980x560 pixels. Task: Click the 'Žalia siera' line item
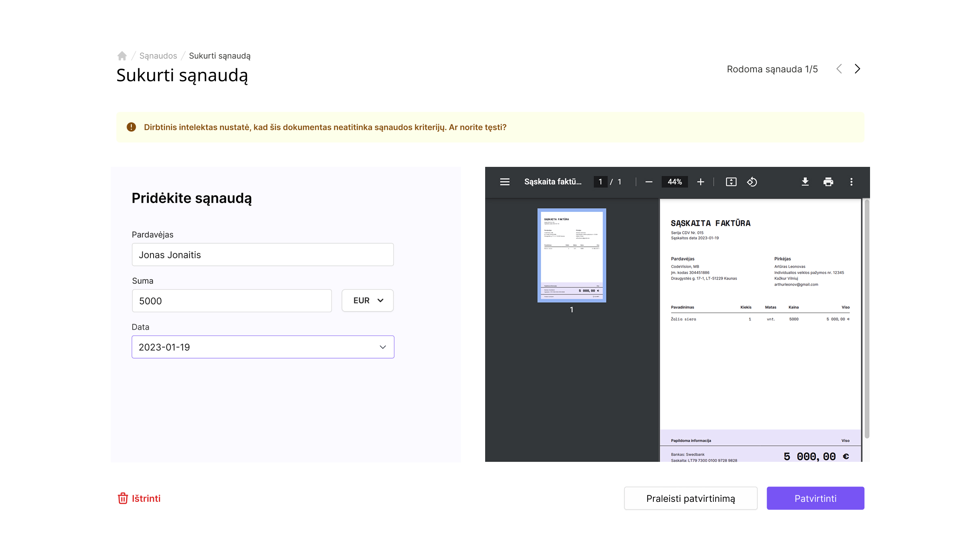tap(683, 319)
